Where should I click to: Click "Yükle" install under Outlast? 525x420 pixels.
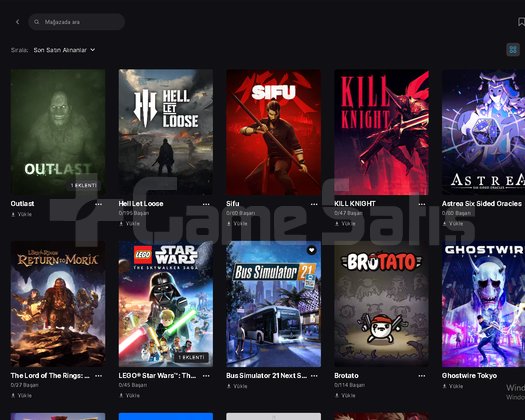[22, 214]
